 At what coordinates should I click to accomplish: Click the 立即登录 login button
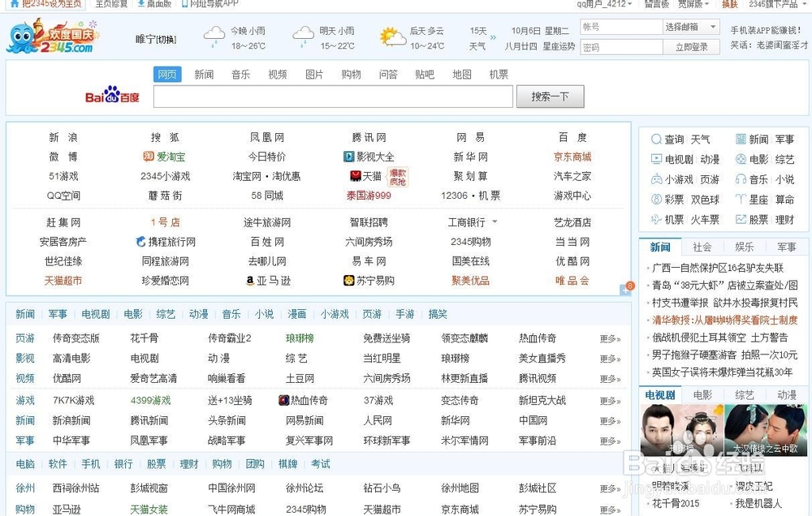click(x=691, y=47)
